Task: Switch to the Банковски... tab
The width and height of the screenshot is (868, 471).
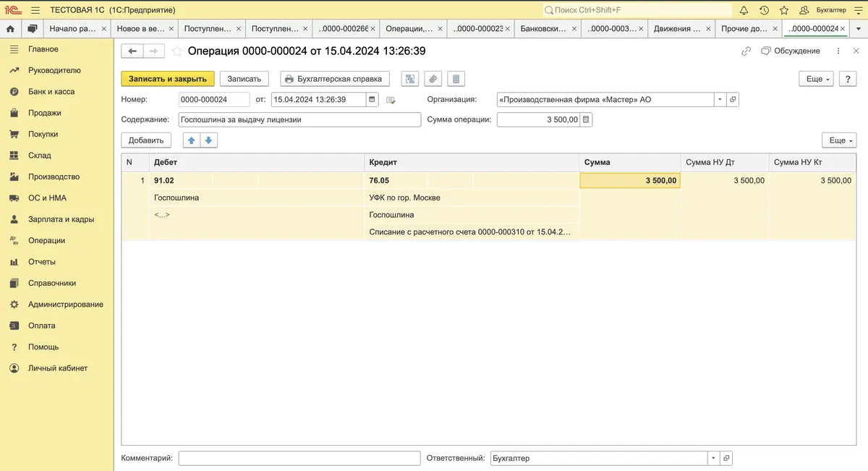Action: [x=543, y=29]
